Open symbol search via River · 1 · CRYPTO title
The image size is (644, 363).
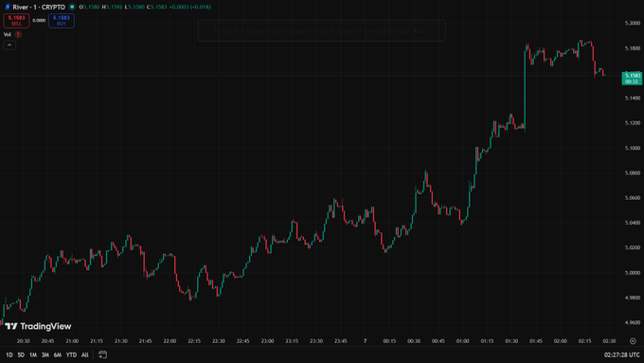[39, 7]
